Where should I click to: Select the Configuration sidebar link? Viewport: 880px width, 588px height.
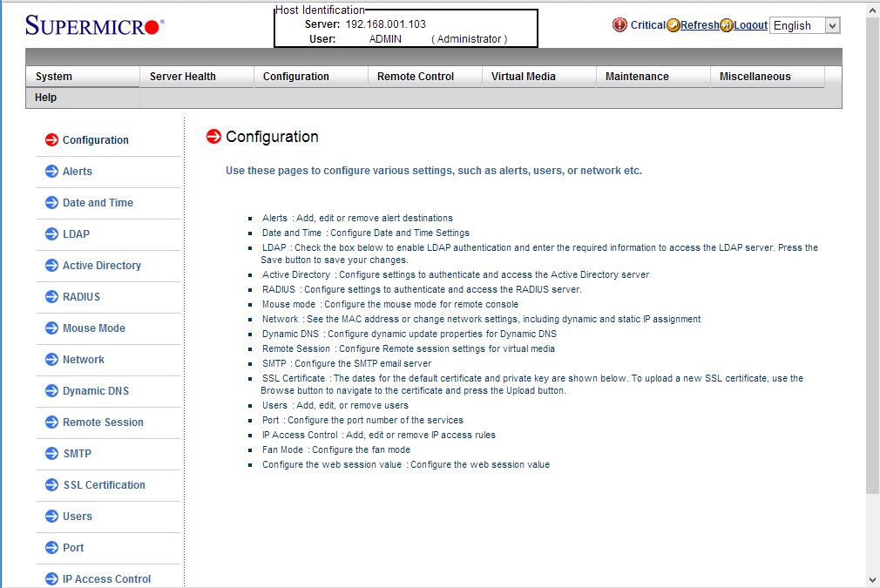pos(96,139)
